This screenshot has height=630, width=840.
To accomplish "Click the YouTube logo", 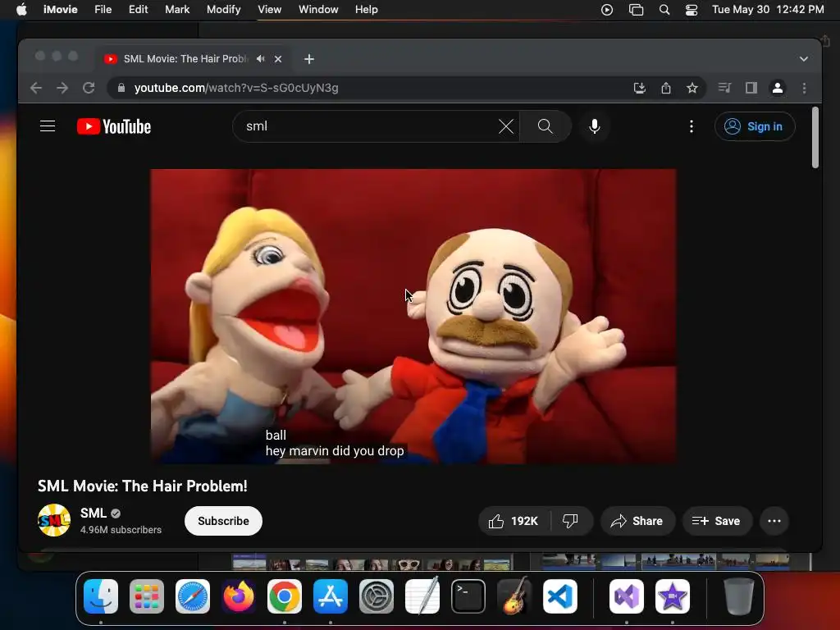I will [x=114, y=126].
